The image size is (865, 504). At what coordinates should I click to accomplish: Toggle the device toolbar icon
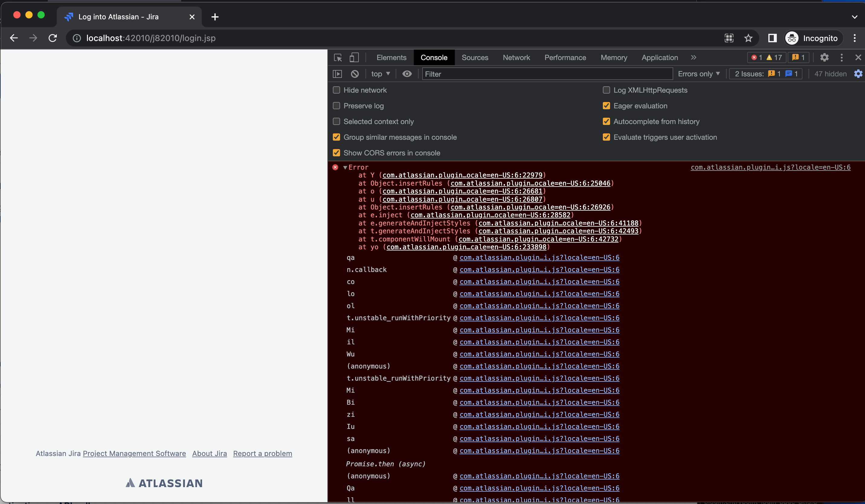[x=354, y=58]
